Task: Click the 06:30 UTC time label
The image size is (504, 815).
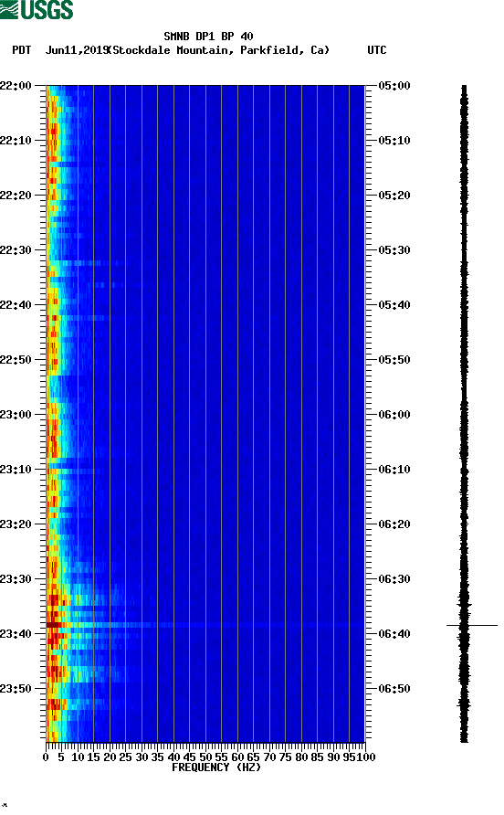Action: (394, 579)
